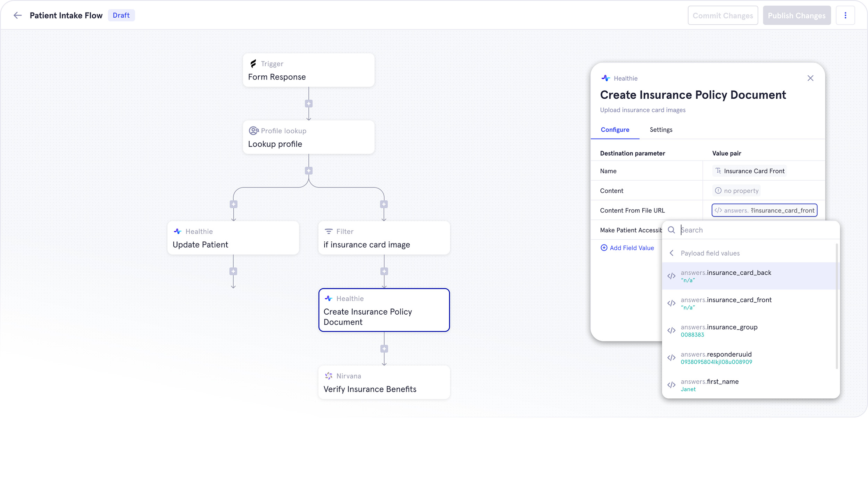
Task: Open the Content From File URL value selector
Action: point(764,210)
